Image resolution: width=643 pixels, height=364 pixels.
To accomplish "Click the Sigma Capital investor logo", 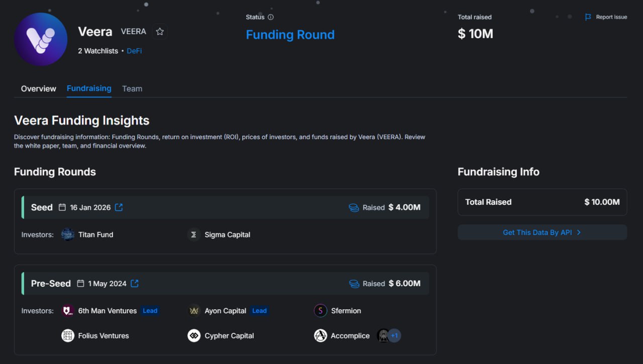I will click(x=194, y=234).
